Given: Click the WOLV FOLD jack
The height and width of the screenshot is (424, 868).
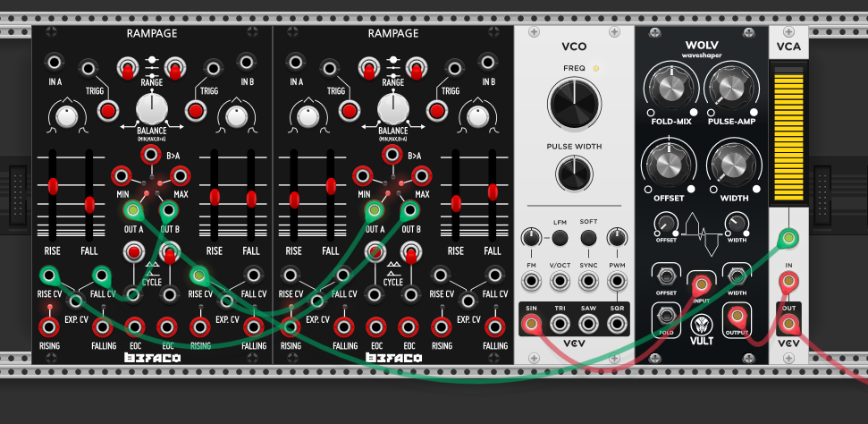Looking at the screenshot, I should [x=666, y=316].
